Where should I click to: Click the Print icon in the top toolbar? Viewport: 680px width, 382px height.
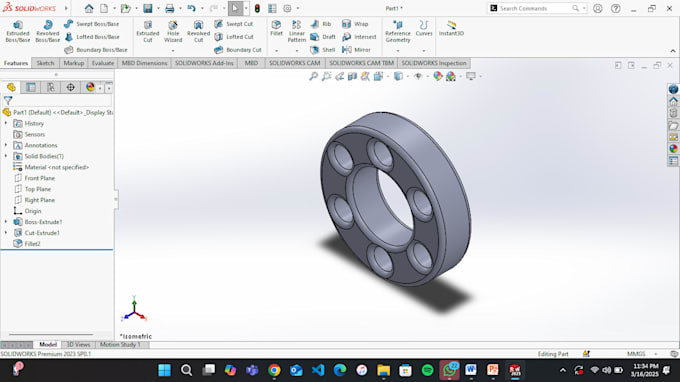pyautogui.click(x=170, y=8)
